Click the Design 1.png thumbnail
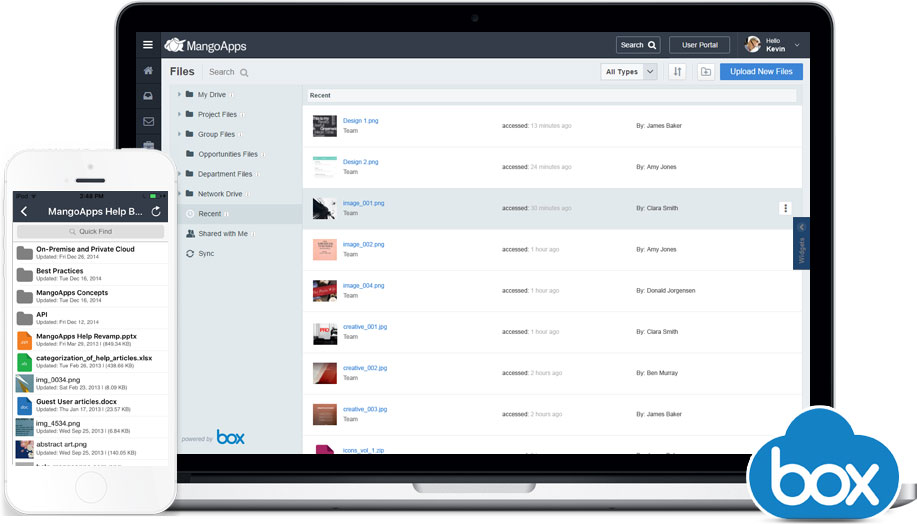The width and height of the screenshot is (917, 524). (x=325, y=126)
